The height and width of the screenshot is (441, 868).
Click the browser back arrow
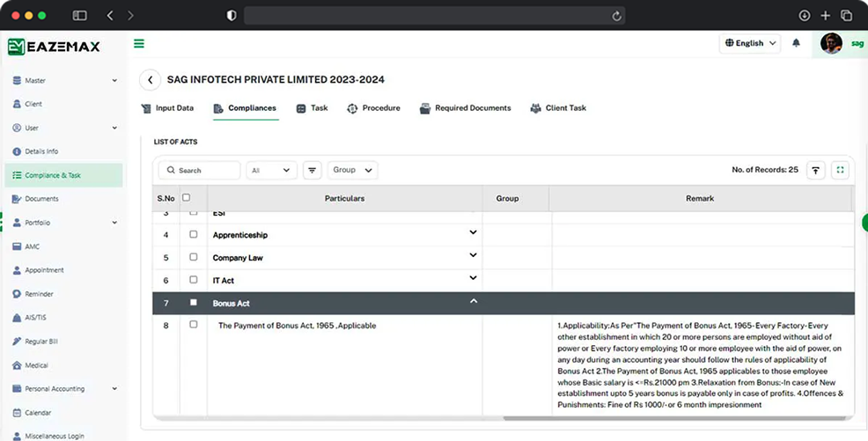(x=110, y=16)
